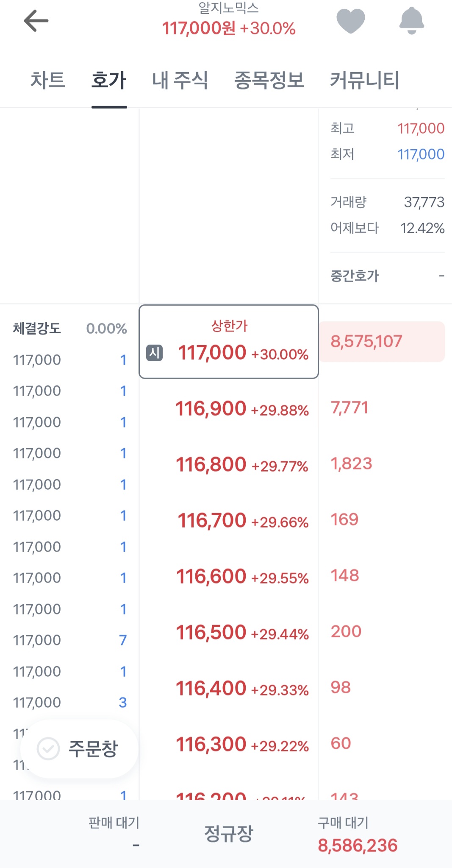The width and height of the screenshot is (452, 868).
Task: Switch to the 차트 tab
Action: pyautogui.click(x=48, y=80)
